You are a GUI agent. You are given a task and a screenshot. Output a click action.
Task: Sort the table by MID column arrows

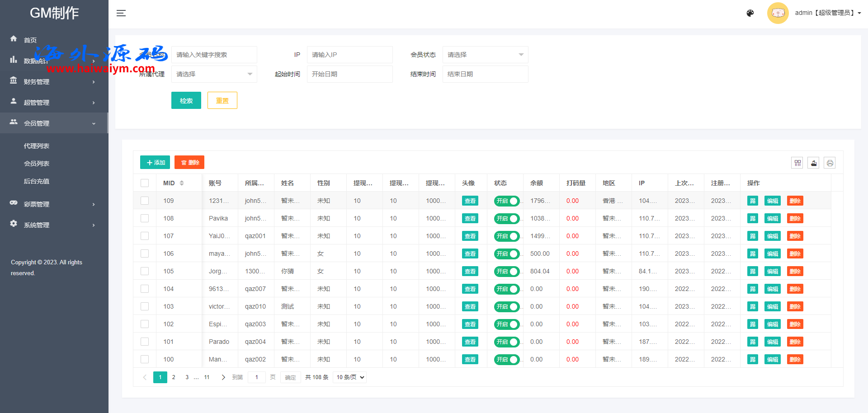click(182, 183)
